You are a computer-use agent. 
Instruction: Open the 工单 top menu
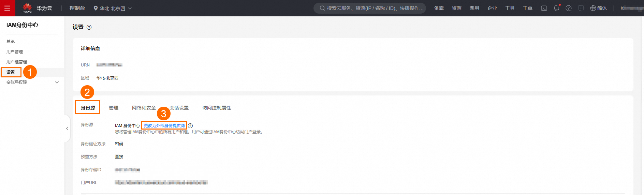point(528,8)
